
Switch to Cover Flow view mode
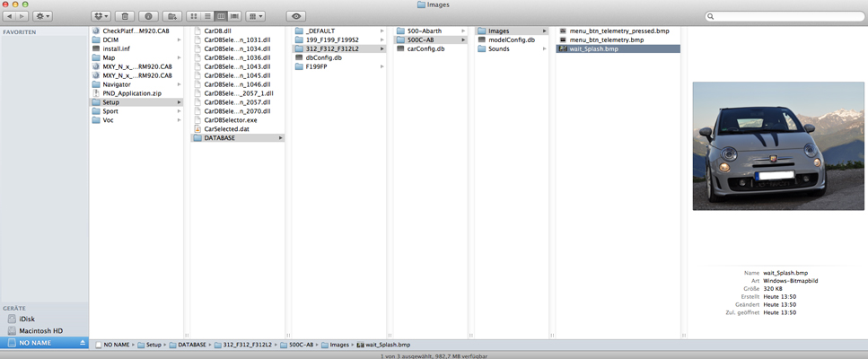point(234,16)
